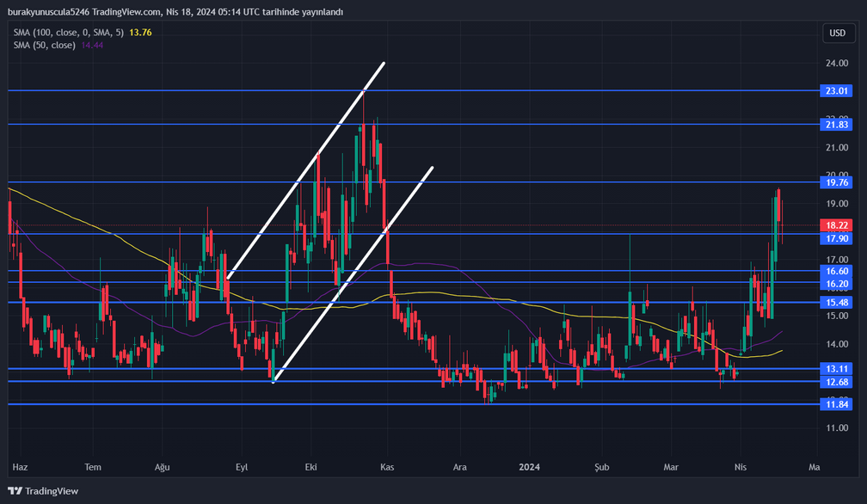Click the 16.60 price level label
This screenshot has height=504, width=867.
[x=837, y=270]
